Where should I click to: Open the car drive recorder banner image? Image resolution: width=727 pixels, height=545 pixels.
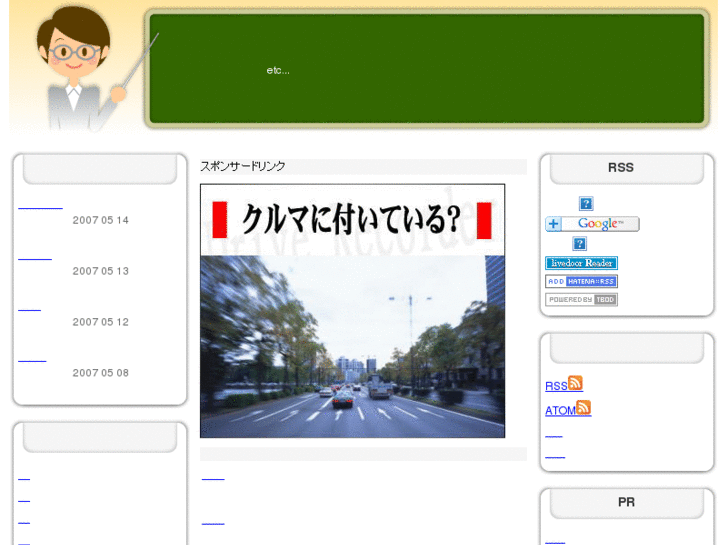click(x=352, y=311)
